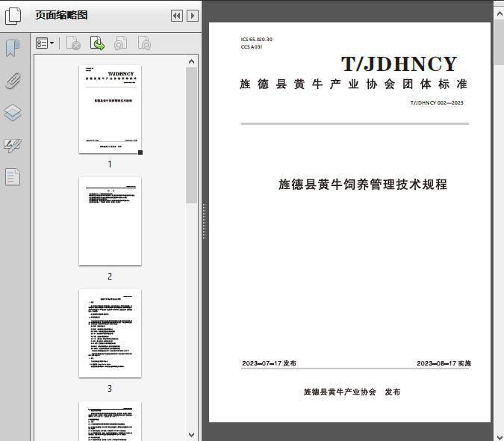Click the title 旌德县黄牛饲养管理技术规程
Viewport: 504px width, 441px height.
click(x=363, y=184)
